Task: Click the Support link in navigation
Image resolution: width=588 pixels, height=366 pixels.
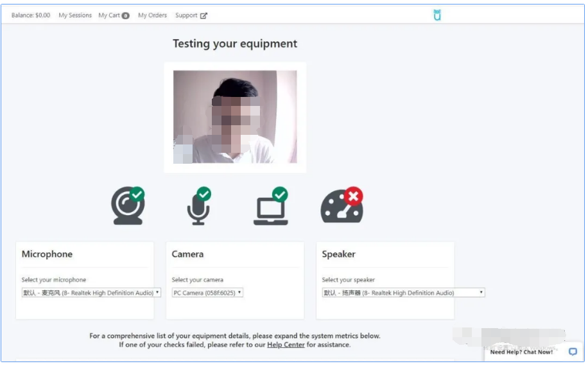Action: coord(187,15)
